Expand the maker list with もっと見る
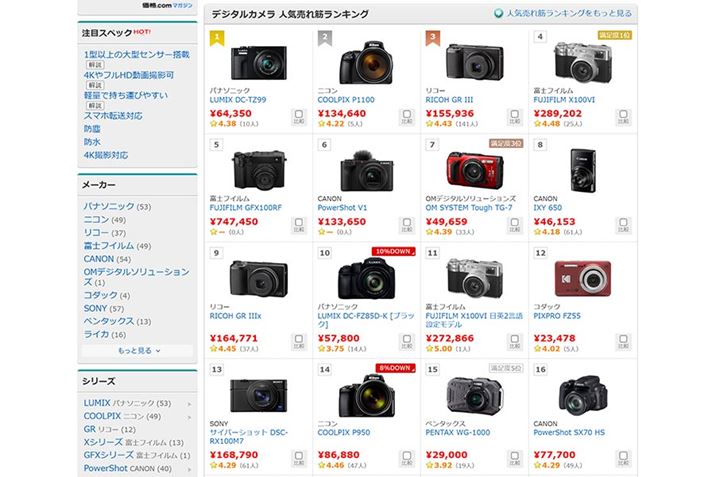 click(137, 351)
